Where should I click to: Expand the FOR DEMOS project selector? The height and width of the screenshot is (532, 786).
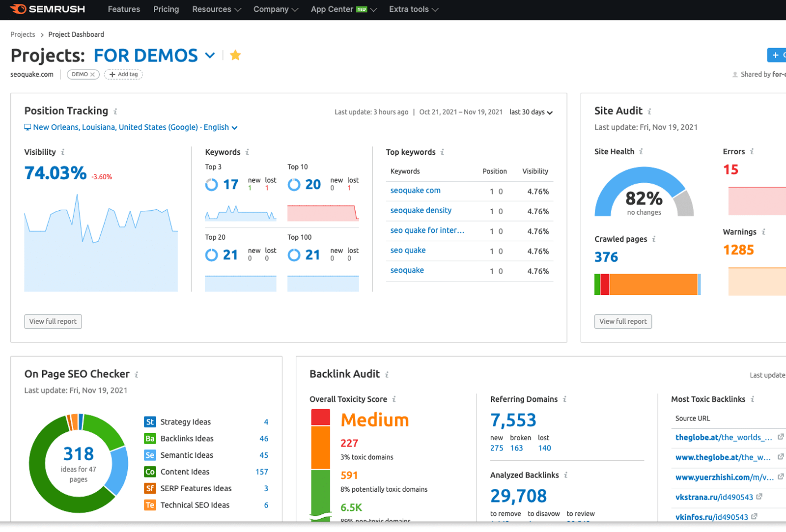[x=210, y=55]
